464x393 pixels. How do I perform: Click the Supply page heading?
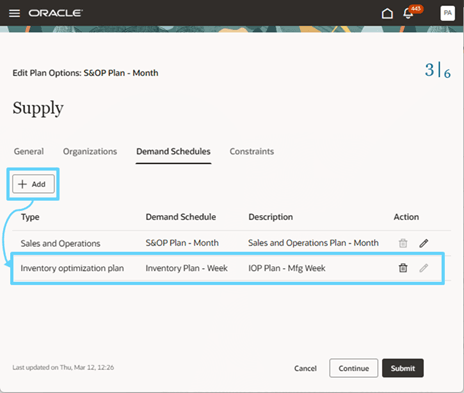click(38, 108)
